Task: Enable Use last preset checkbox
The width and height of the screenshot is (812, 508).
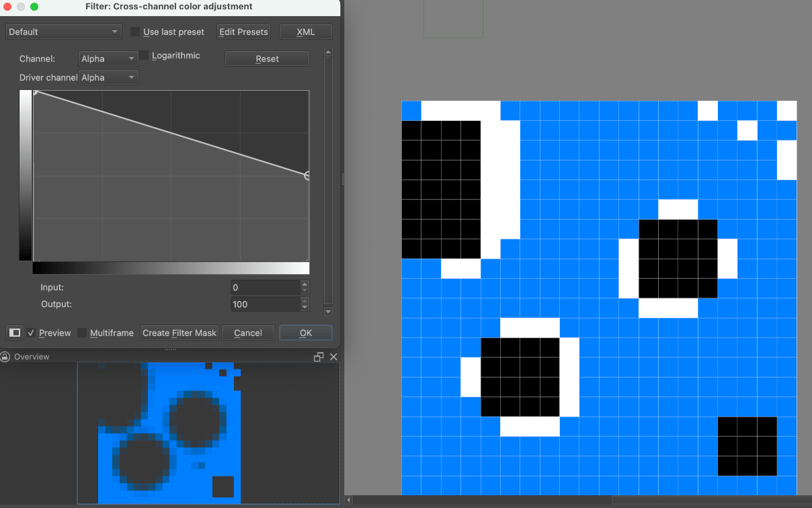Action: 135,32
